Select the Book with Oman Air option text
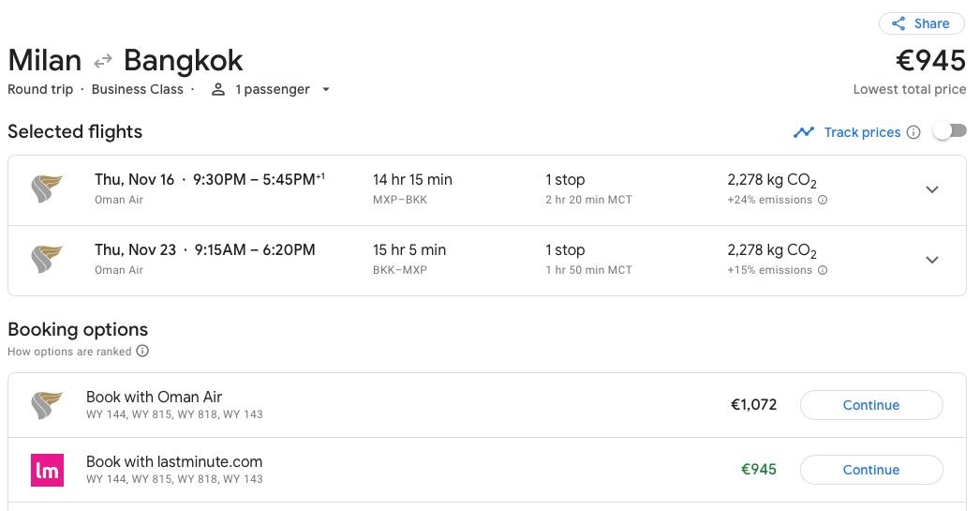This screenshot has height=511, width=980. pyautogui.click(x=155, y=398)
